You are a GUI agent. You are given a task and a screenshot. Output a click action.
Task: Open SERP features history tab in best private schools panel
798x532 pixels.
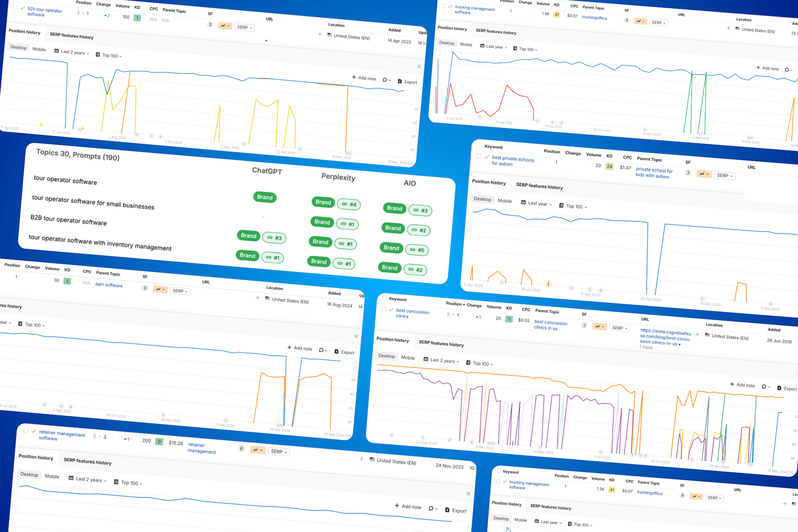click(x=539, y=186)
